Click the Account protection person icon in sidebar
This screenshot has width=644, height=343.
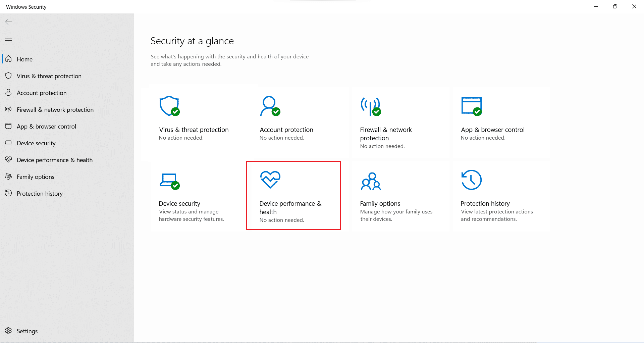coord(8,93)
